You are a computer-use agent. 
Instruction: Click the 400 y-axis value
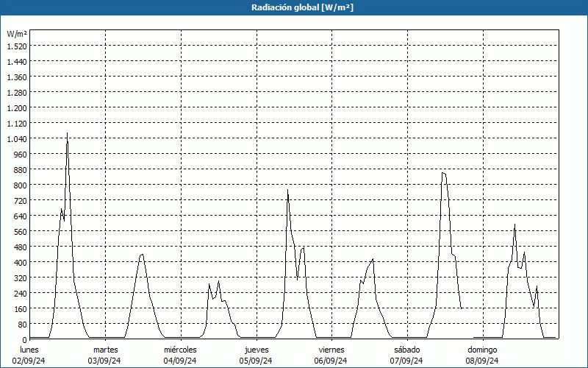pyautogui.click(x=20, y=263)
